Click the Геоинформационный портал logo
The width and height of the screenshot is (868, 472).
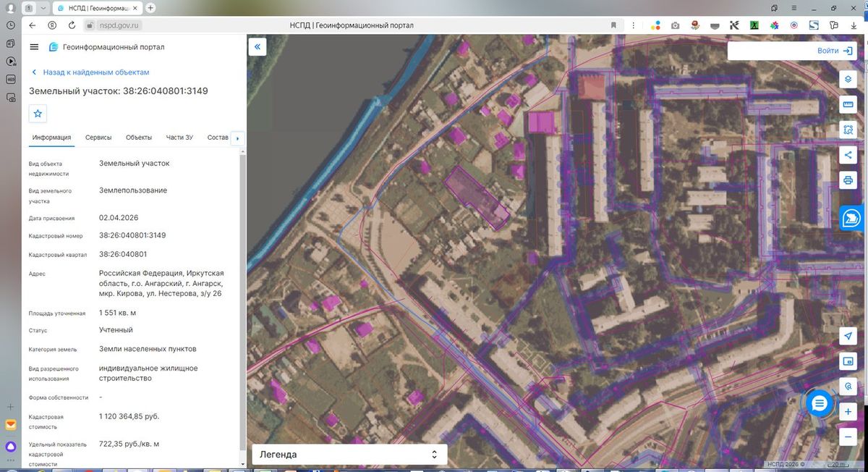pos(106,47)
